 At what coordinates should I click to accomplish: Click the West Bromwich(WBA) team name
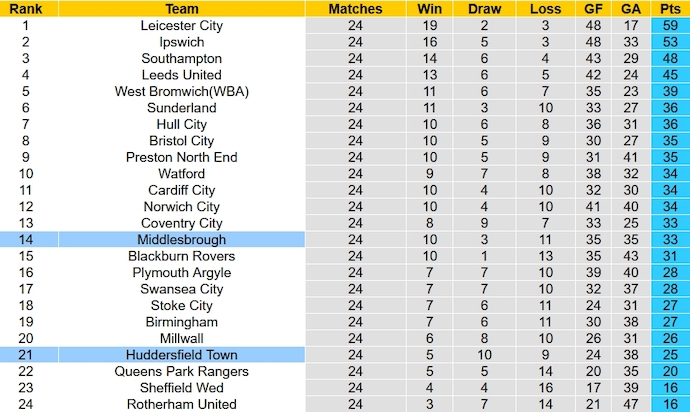click(181, 92)
